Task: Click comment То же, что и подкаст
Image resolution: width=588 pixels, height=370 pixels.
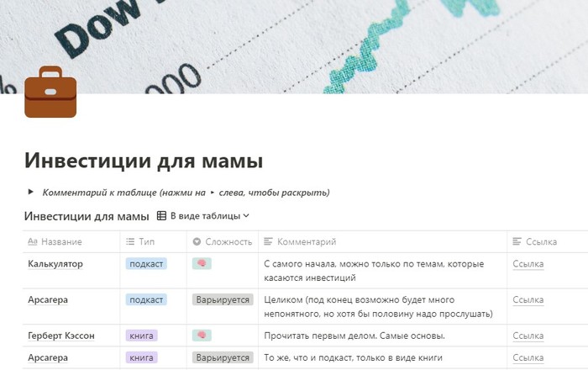Action: [x=353, y=357]
